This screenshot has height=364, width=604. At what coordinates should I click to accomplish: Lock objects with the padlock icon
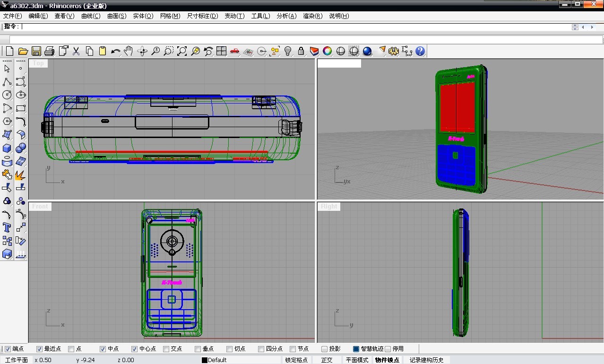tap(301, 51)
